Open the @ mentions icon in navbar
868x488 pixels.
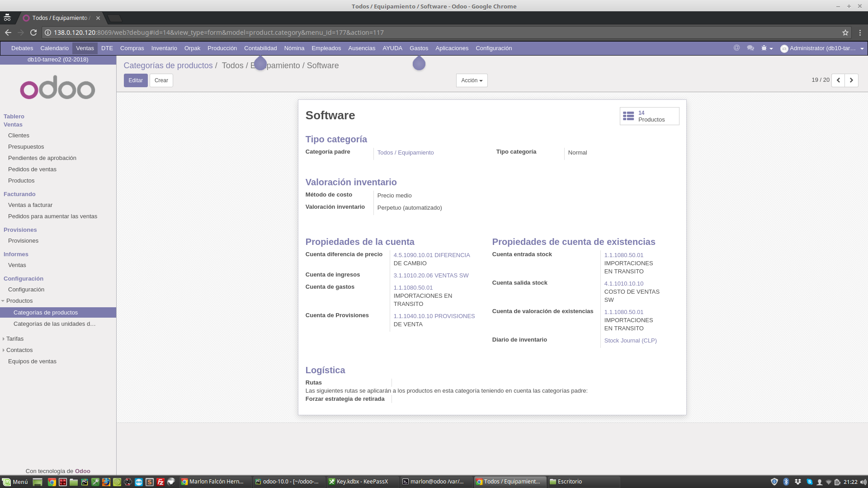(x=736, y=48)
